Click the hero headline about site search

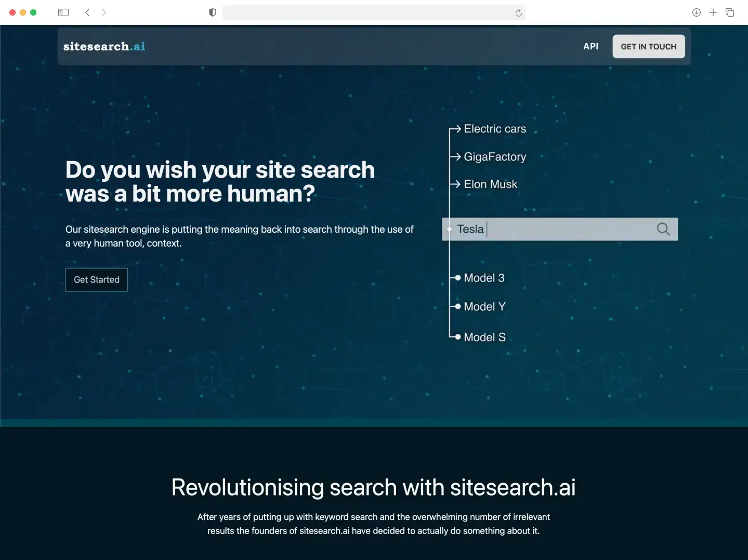[x=220, y=182]
